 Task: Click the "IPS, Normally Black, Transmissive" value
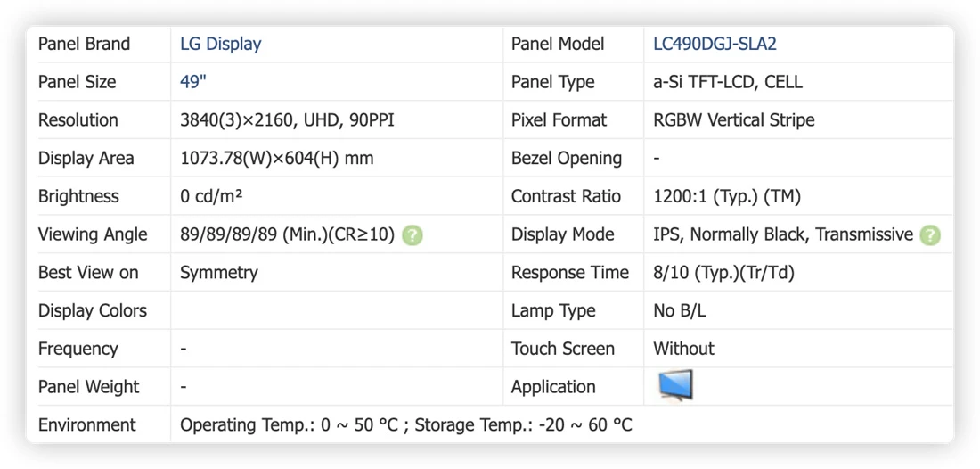783,235
